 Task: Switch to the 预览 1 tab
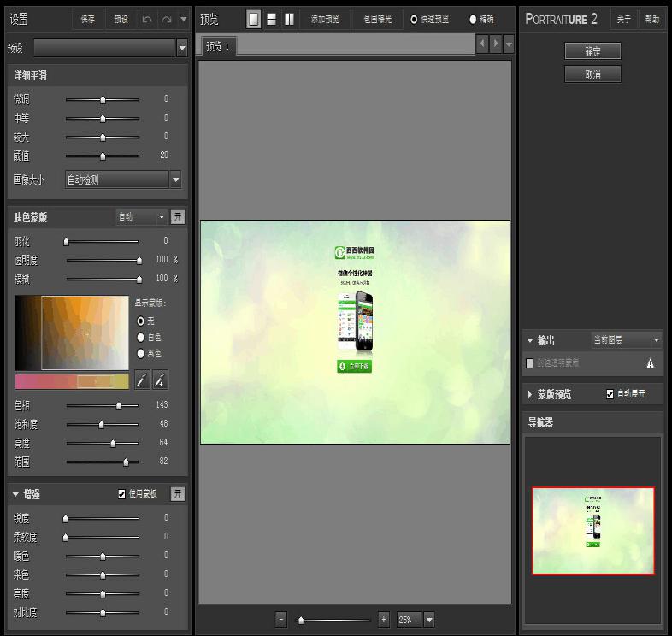point(218,46)
